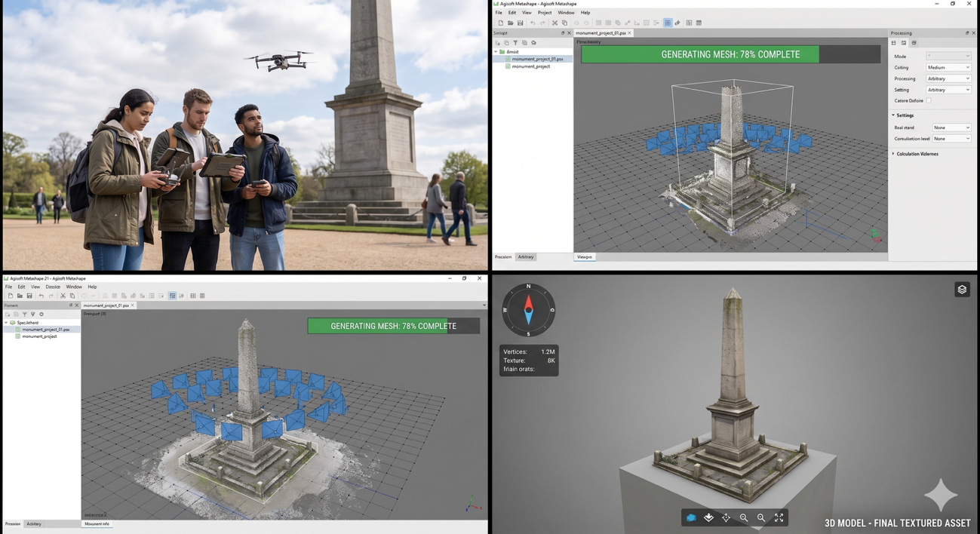This screenshot has width=980, height=534.
Task: Open Coiting dropdown set to Medium
Action: (948, 67)
